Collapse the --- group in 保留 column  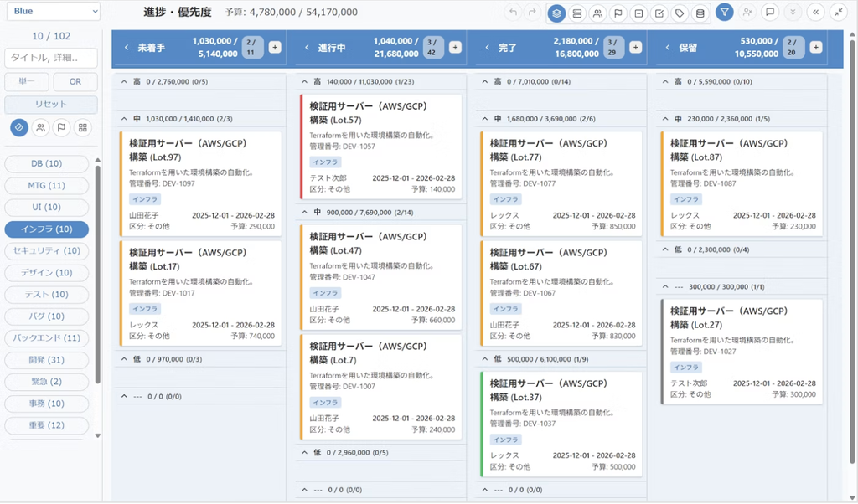665,286
